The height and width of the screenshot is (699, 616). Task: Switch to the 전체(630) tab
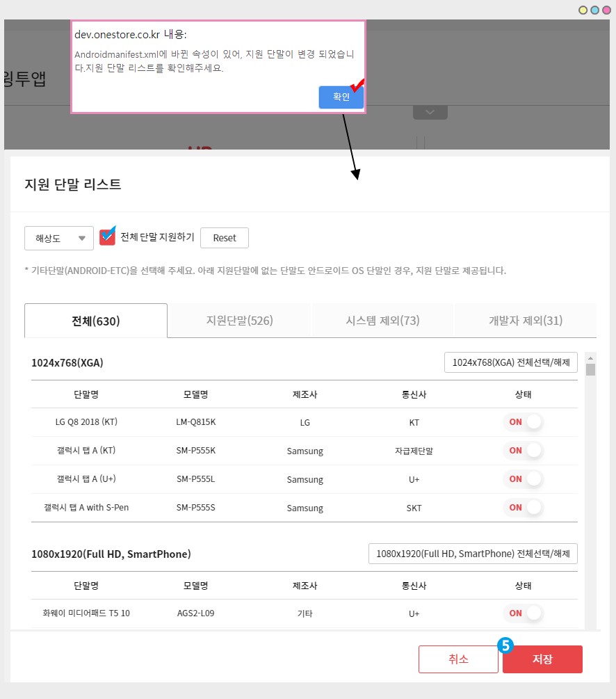(x=95, y=320)
